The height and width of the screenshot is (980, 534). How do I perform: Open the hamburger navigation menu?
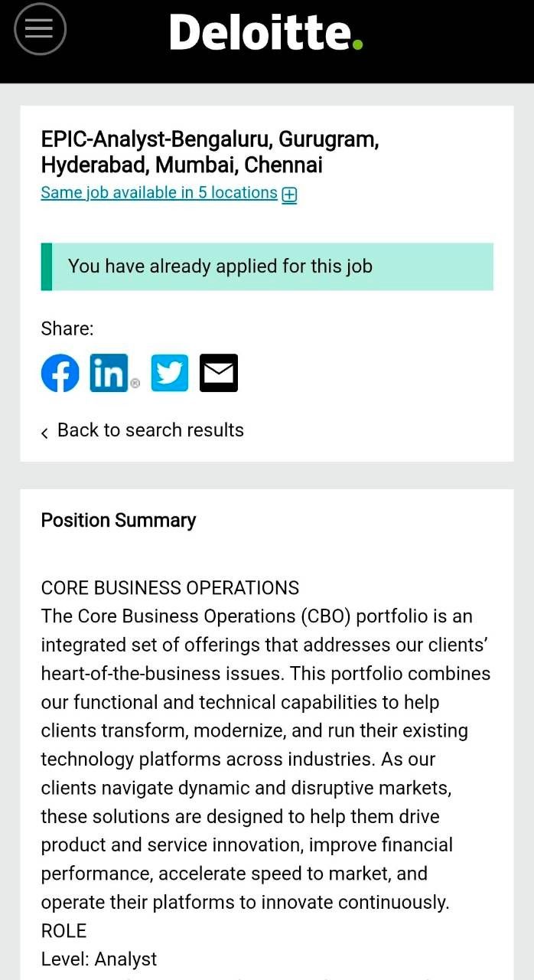40,29
